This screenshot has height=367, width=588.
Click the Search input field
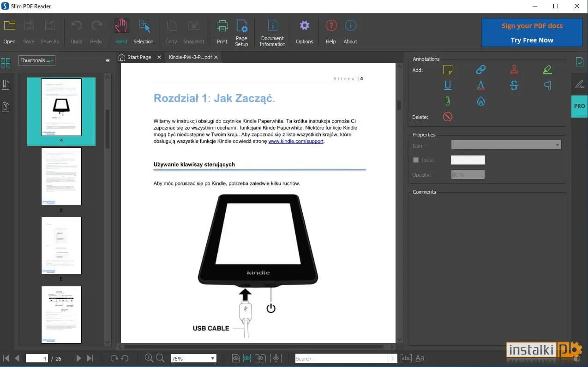click(x=342, y=358)
